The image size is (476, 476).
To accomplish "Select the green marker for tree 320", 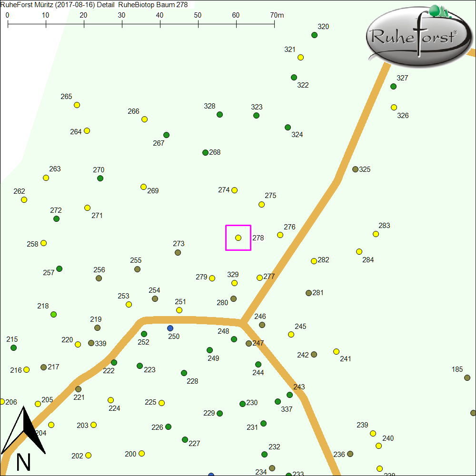I will pyautogui.click(x=314, y=35).
